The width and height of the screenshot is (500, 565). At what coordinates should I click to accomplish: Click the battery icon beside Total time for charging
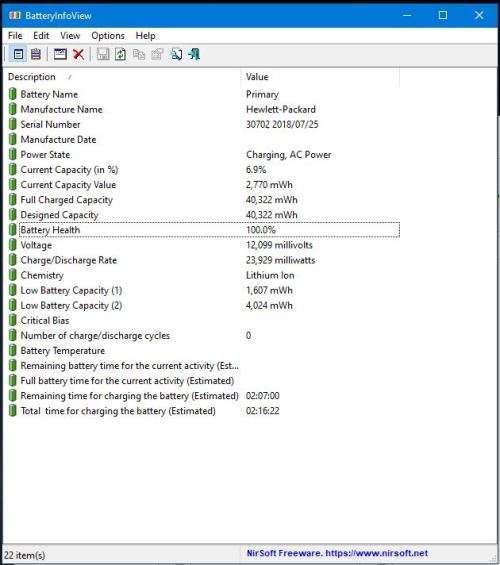pos(13,411)
